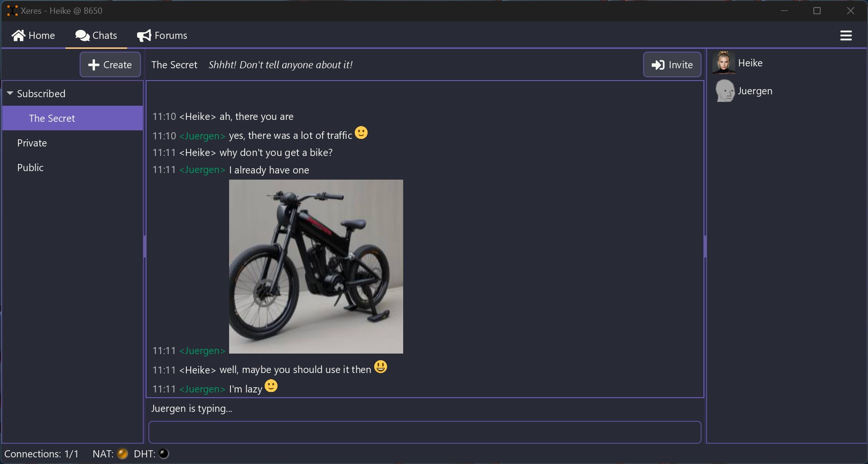
Task: Open the Forums tab
Action: pyautogui.click(x=162, y=36)
